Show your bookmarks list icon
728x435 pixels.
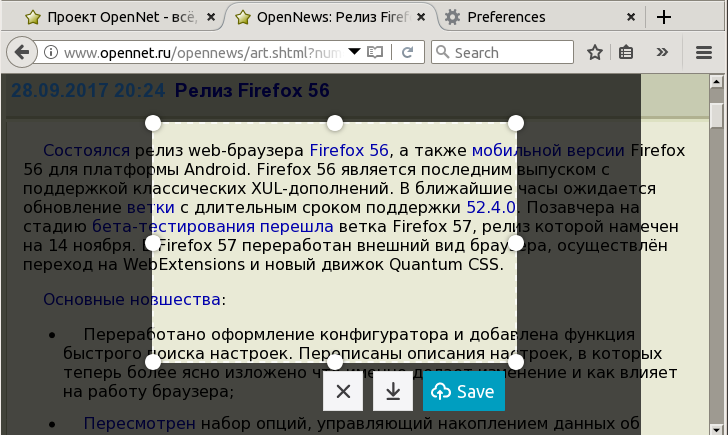pyautogui.click(x=626, y=52)
